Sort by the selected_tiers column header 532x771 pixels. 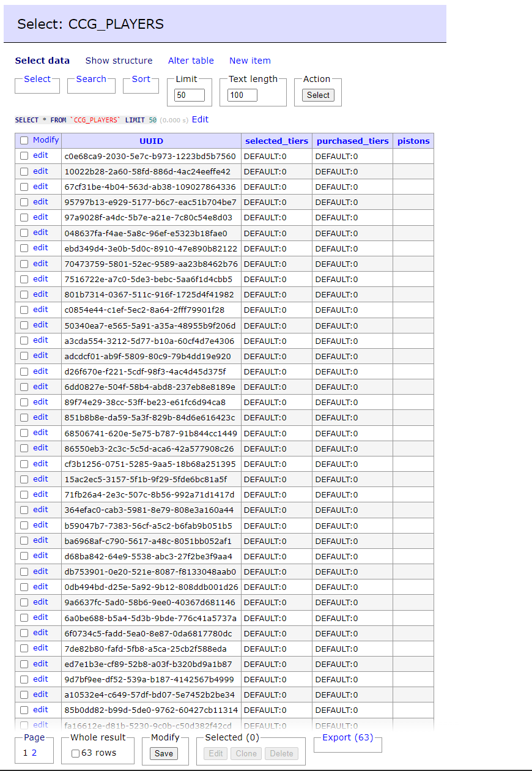(x=277, y=141)
